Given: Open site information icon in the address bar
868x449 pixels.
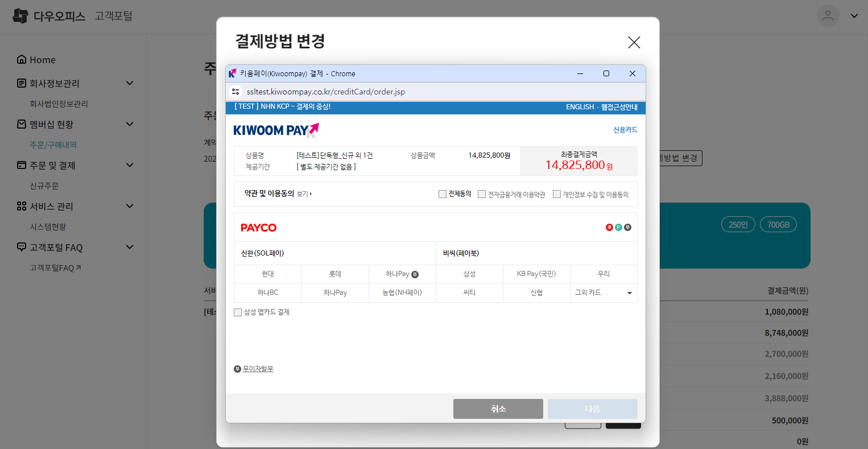Looking at the screenshot, I should (235, 92).
